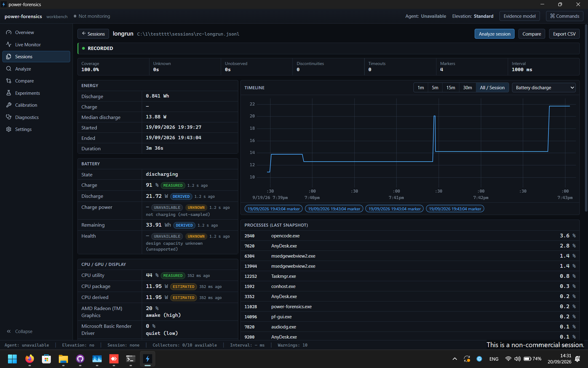Click the Diagnostics stethoscope icon
Screen dimensions: 588x368
[8, 117]
